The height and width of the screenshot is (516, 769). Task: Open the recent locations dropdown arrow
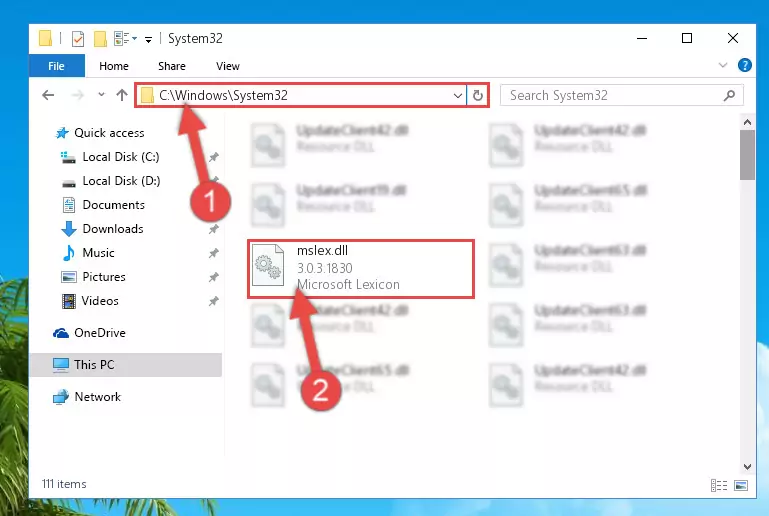pos(101,94)
